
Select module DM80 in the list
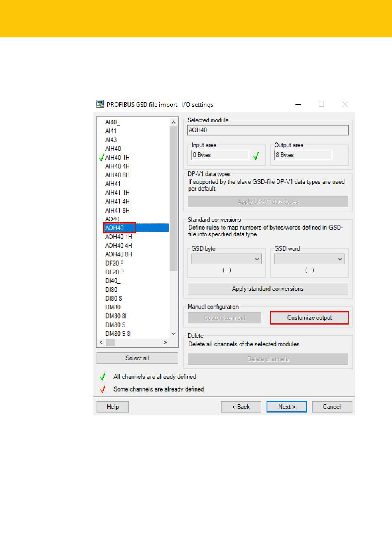pyautogui.click(x=113, y=307)
